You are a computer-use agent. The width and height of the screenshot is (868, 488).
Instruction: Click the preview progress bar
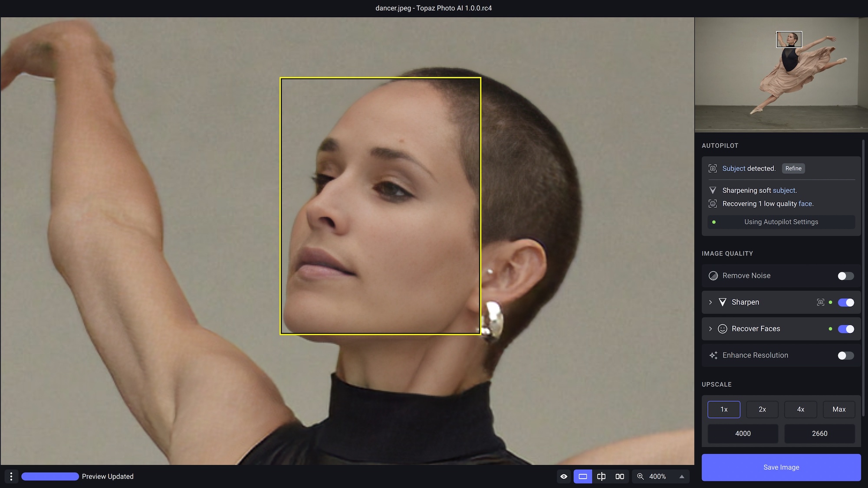[49, 476]
